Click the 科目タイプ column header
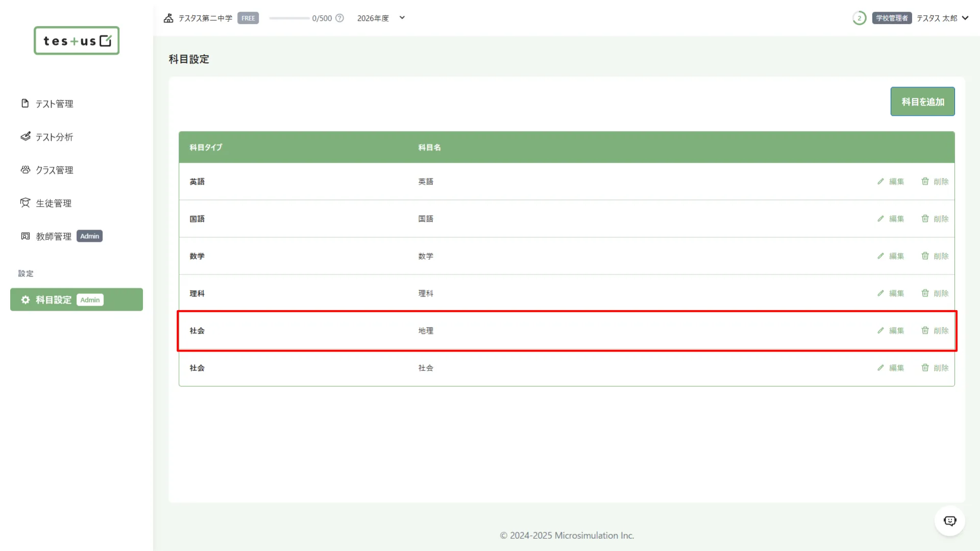Viewport: 980px width, 551px height. point(206,147)
